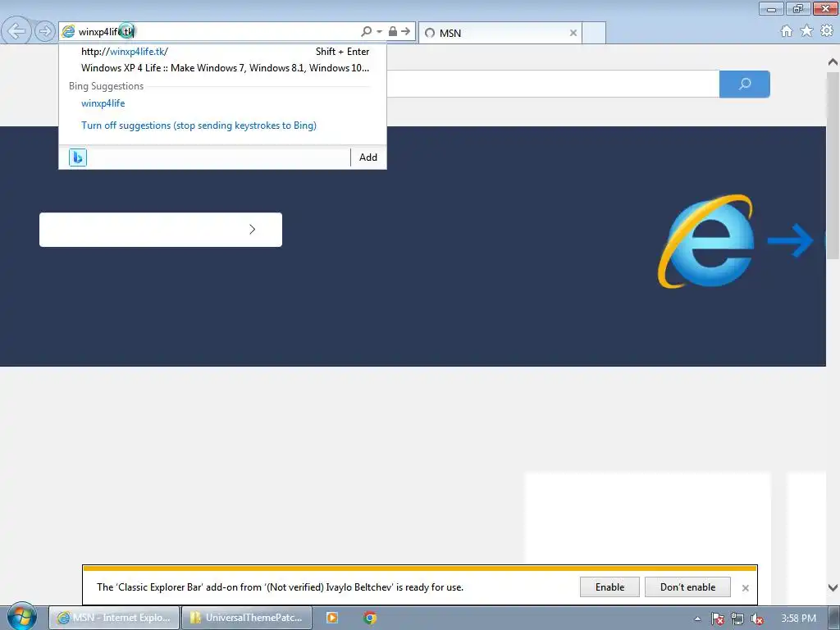This screenshot has height=630, width=840.
Task: Click the Show desktop strip at taskbar end
Action: coord(834,618)
